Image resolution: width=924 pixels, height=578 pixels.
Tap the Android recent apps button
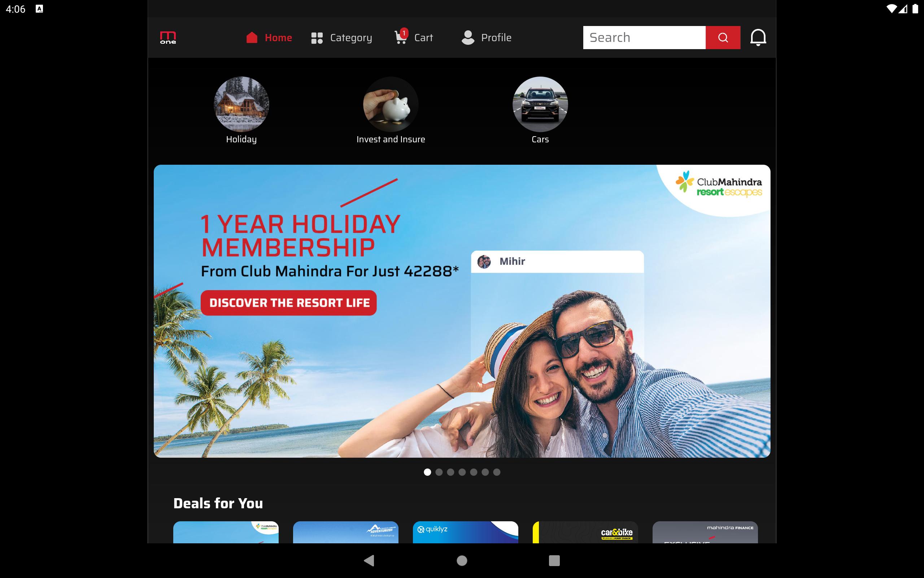point(554,560)
